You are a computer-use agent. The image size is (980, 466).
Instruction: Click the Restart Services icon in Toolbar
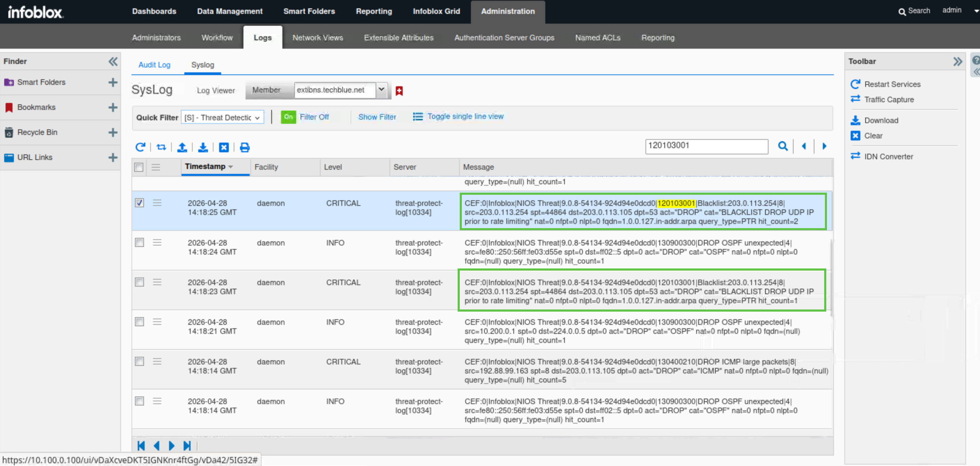855,84
